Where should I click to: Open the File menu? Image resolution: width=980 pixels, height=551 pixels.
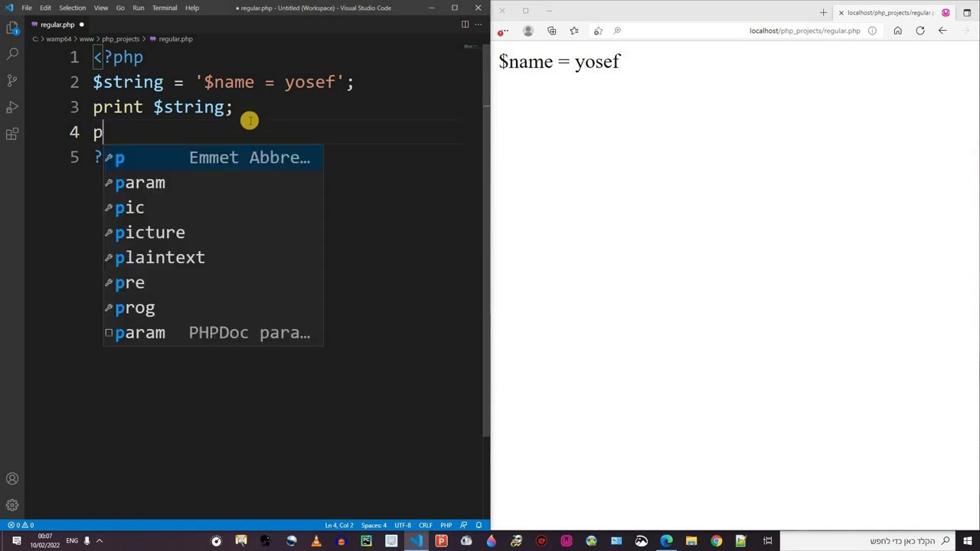(27, 8)
